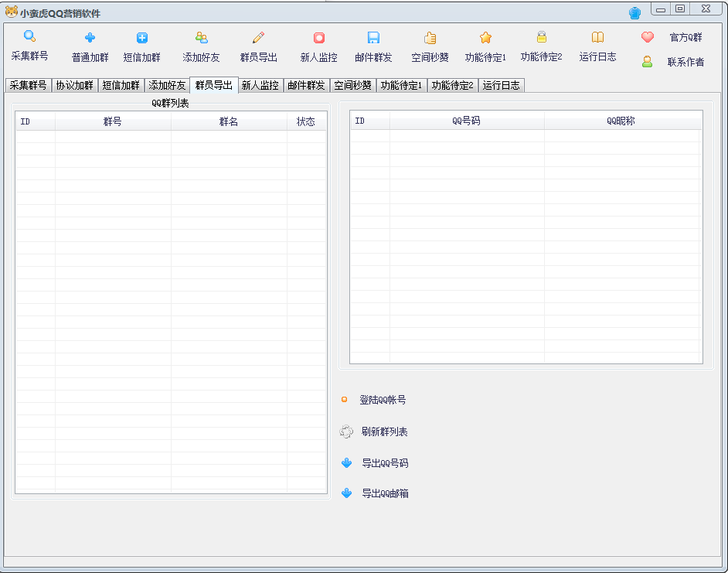The height and width of the screenshot is (573, 728).
Task: Click the 功能待定2 lock icon
Action: [x=541, y=37]
